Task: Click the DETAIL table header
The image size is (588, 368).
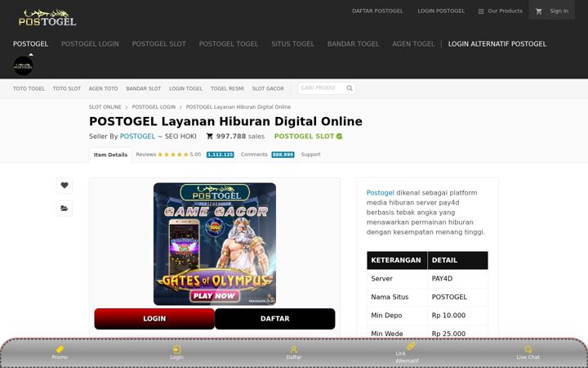Action: click(x=457, y=260)
